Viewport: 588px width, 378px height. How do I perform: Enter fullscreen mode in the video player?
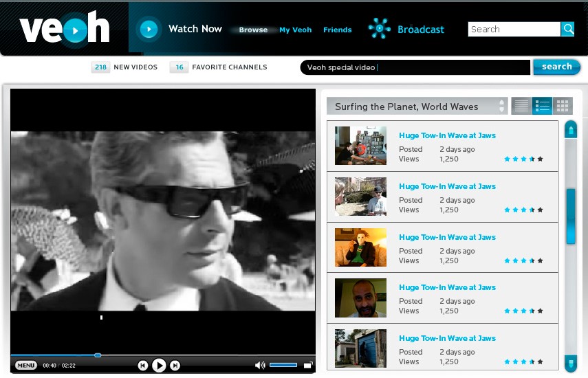click(x=308, y=366)
